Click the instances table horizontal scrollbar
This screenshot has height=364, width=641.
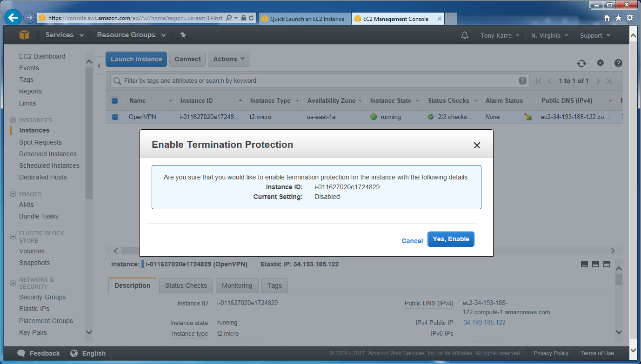(364, 251)
